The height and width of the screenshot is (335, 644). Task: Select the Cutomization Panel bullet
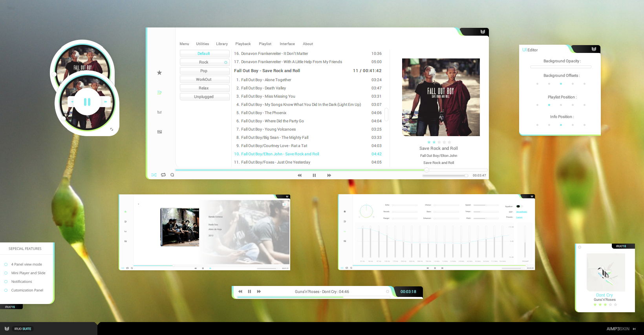click(6, 290)
